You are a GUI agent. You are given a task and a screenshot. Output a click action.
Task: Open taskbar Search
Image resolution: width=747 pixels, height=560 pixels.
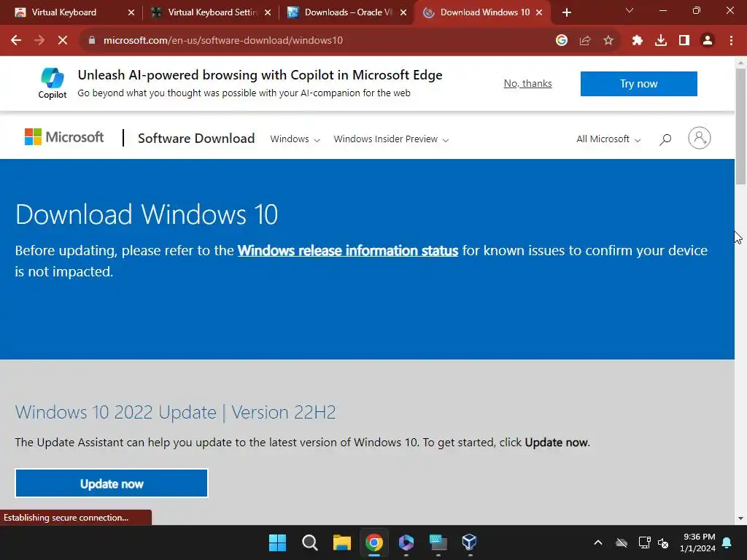tap(309, 542)
